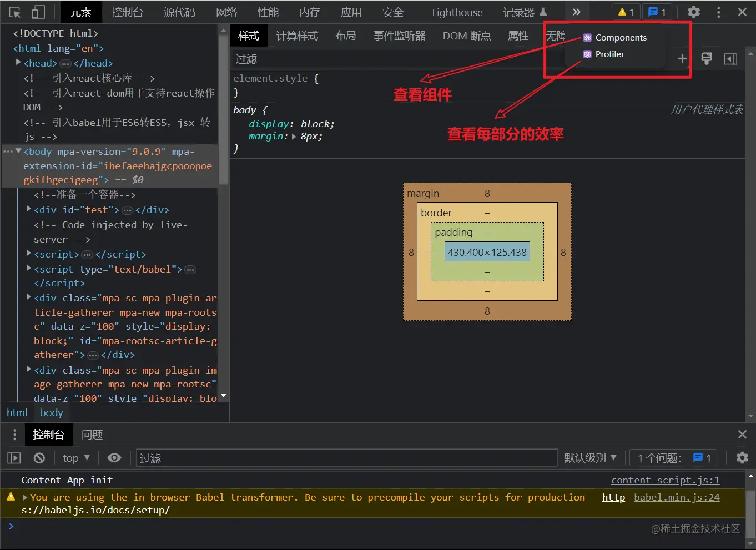Select the 事件监听器 sub-tab
Image resolution: width=756 pixels, height=550 pixels.
pos(399,36)
